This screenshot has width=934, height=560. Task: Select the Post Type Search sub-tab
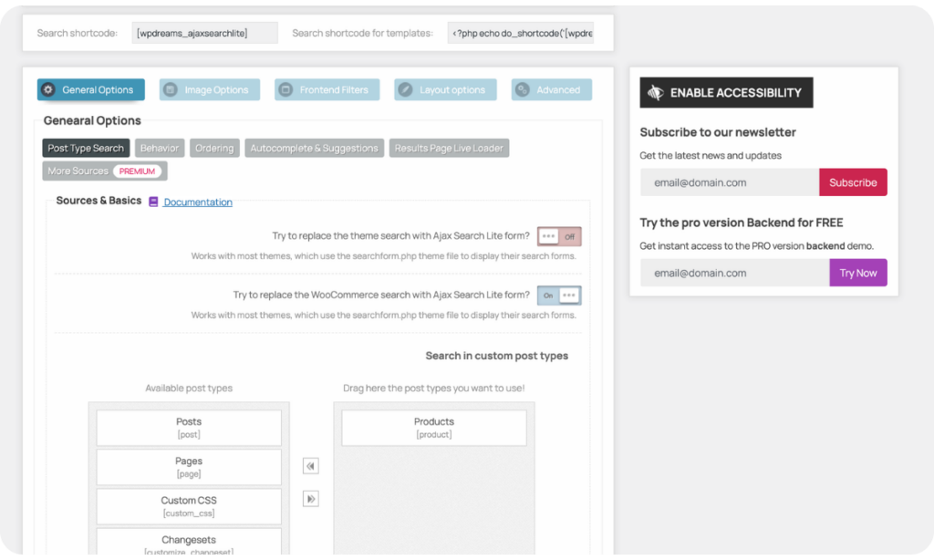(86, 148)
